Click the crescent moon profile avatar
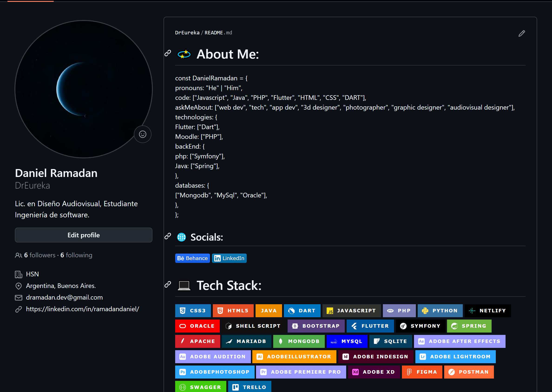 coord(84,89)
